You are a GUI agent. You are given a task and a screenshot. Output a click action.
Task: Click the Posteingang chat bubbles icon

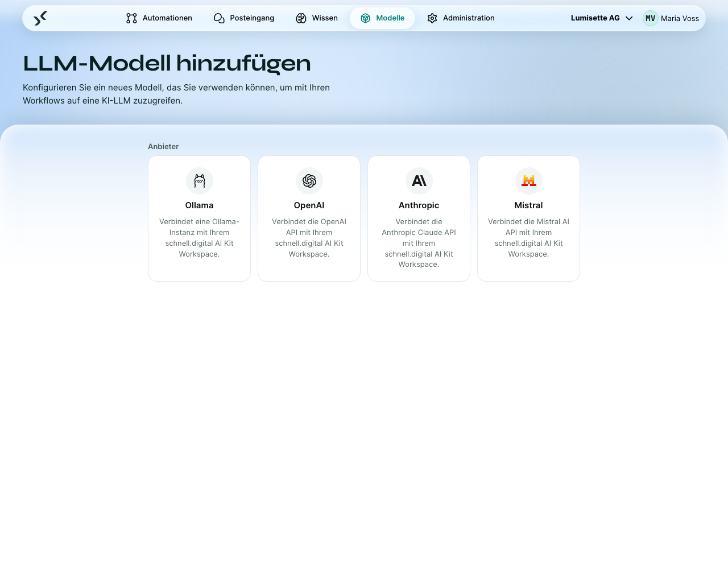pyautogui.click(x=219, y=18)
